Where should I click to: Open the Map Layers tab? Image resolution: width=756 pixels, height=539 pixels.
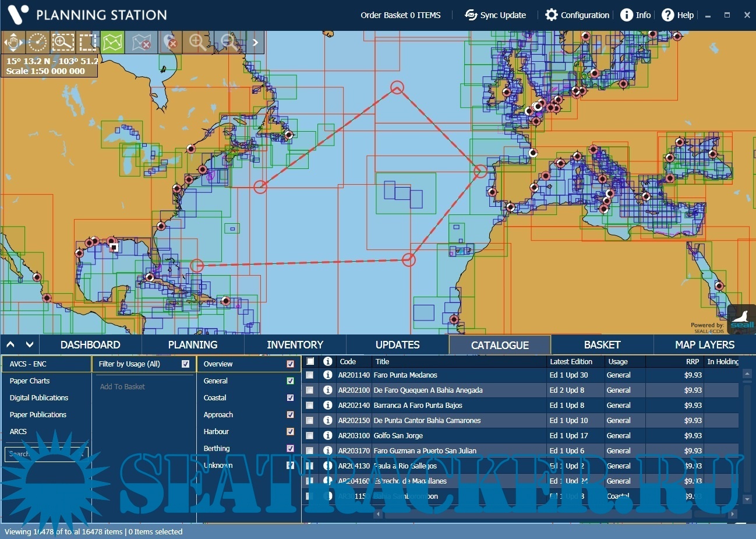click(704, 345)
